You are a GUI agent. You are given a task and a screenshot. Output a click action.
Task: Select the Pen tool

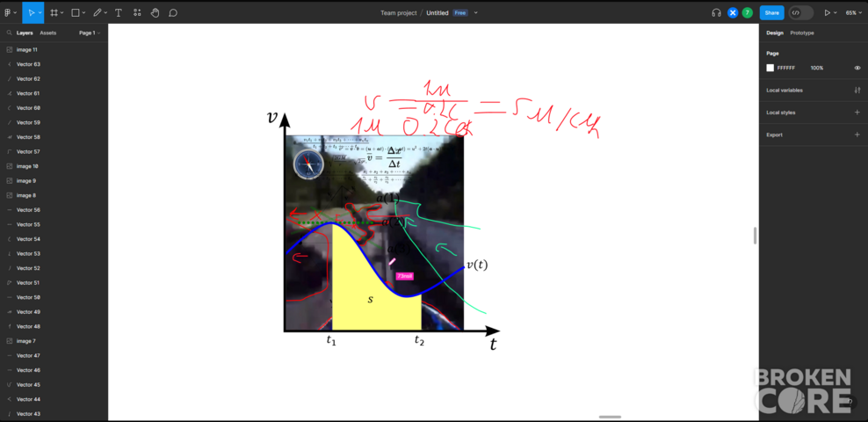tap(98, 12)
